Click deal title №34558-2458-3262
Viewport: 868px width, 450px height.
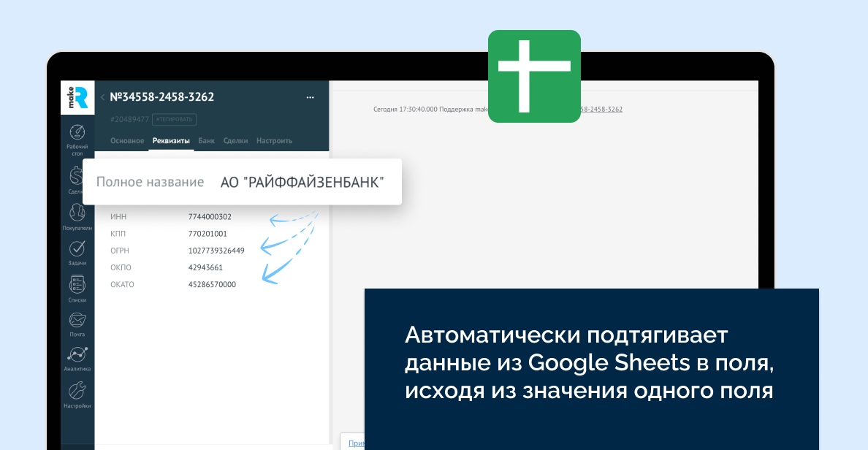pyautogui.click(x=161, y=97)
